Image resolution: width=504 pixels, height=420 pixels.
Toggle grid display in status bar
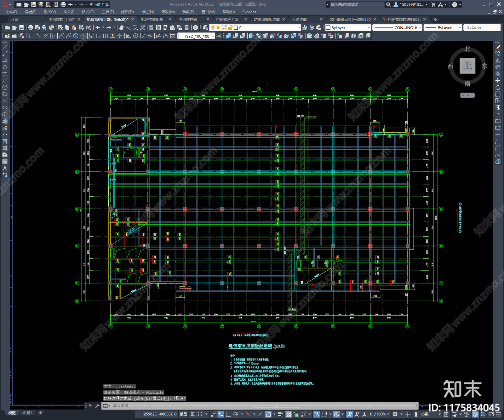click(x=192, y=414)
